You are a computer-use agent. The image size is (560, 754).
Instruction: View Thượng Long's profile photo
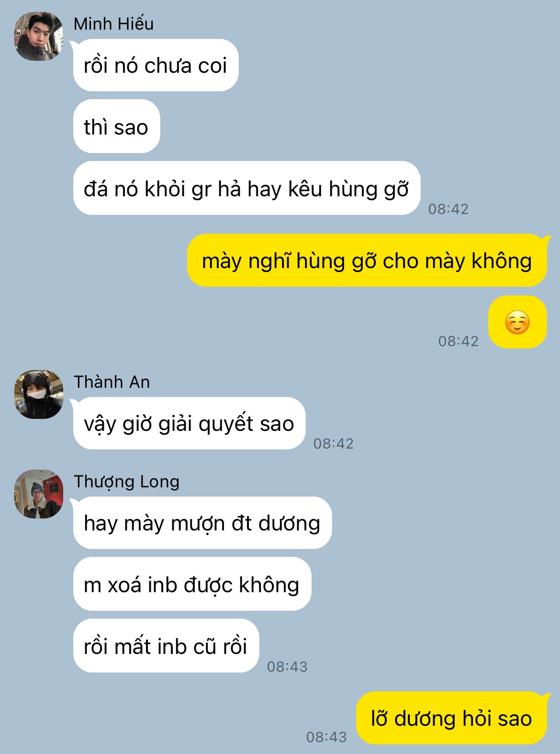[39, 494]
